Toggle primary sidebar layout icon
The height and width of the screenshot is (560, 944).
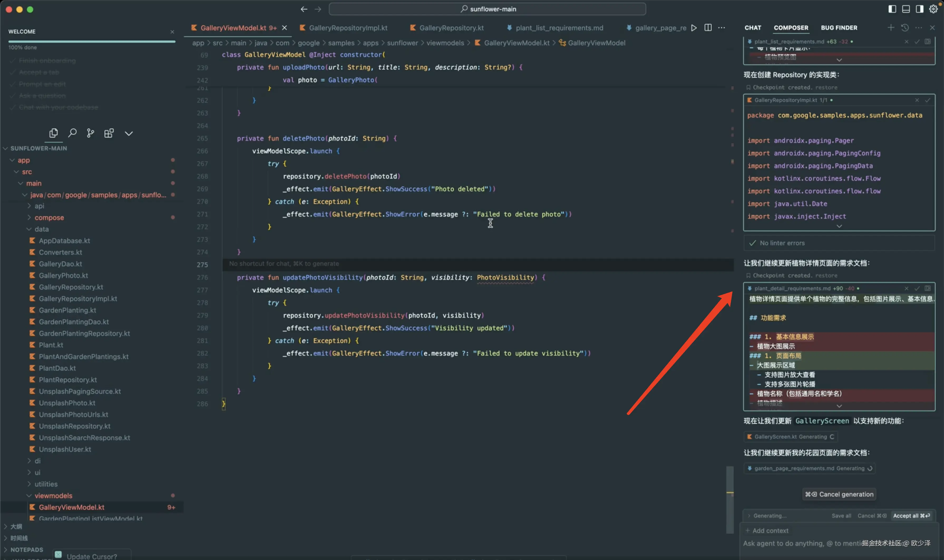click(x=892, y=9)
